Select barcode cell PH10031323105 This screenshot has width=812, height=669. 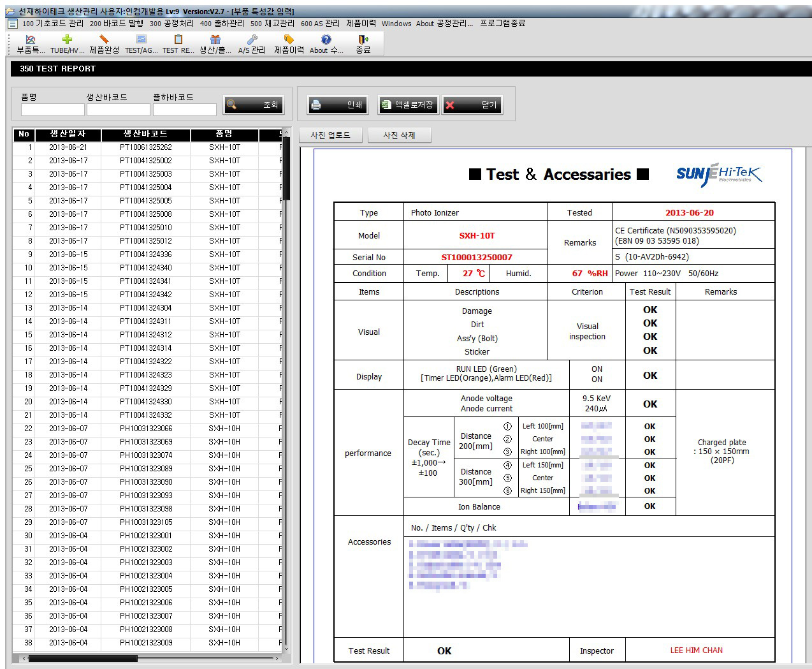click(x=146, y=522)
